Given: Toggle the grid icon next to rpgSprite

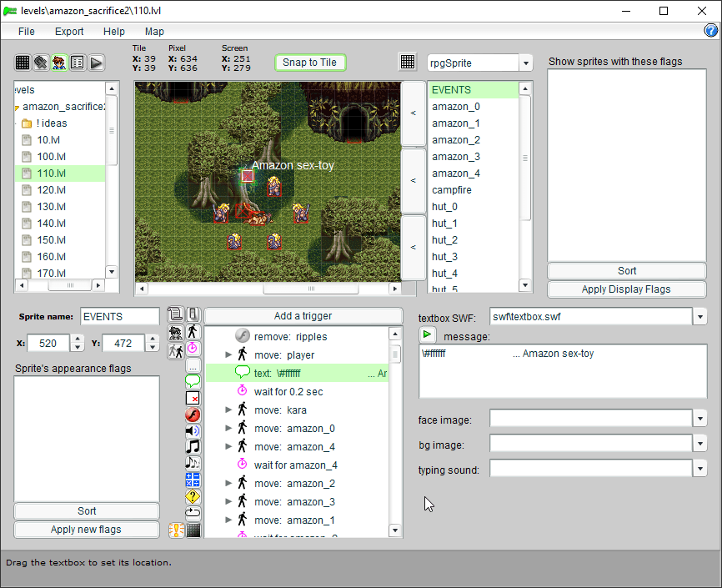Looking at the screenshot, I should [x=408, y=63].
